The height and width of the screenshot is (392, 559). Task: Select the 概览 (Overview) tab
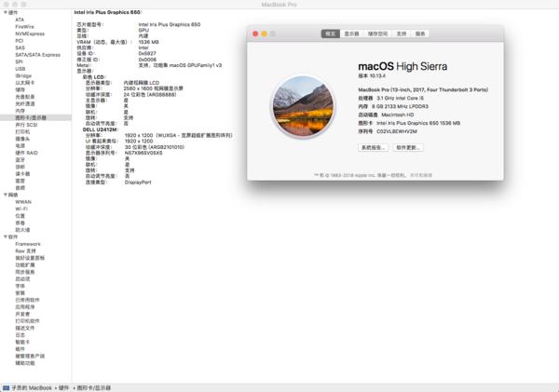pos(331,33)
